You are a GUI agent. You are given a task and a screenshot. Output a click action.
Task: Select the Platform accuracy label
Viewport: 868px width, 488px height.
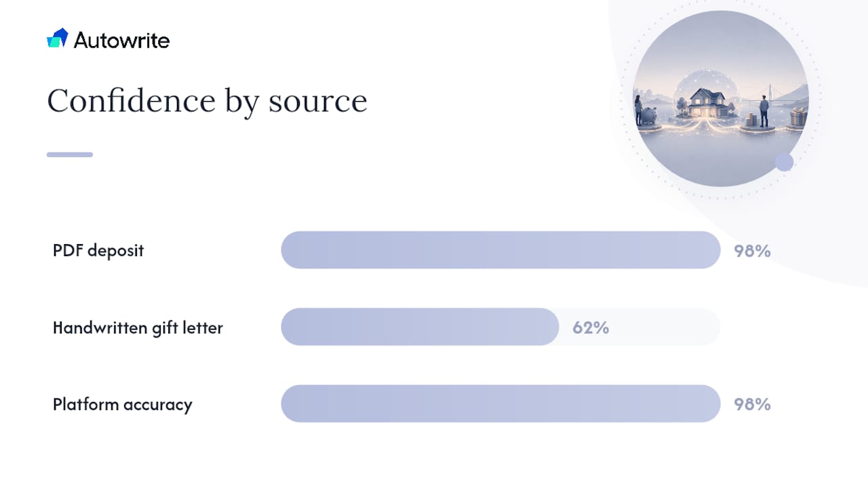click(123, 405)
